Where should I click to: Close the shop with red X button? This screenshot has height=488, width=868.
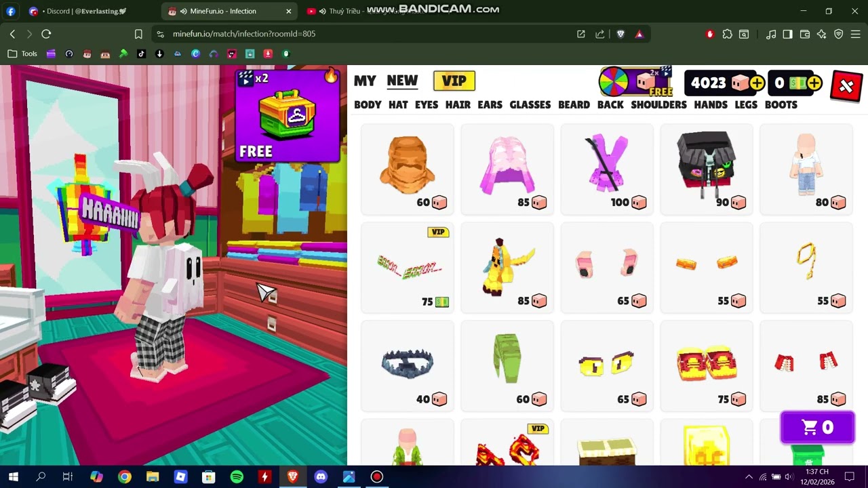846,86
